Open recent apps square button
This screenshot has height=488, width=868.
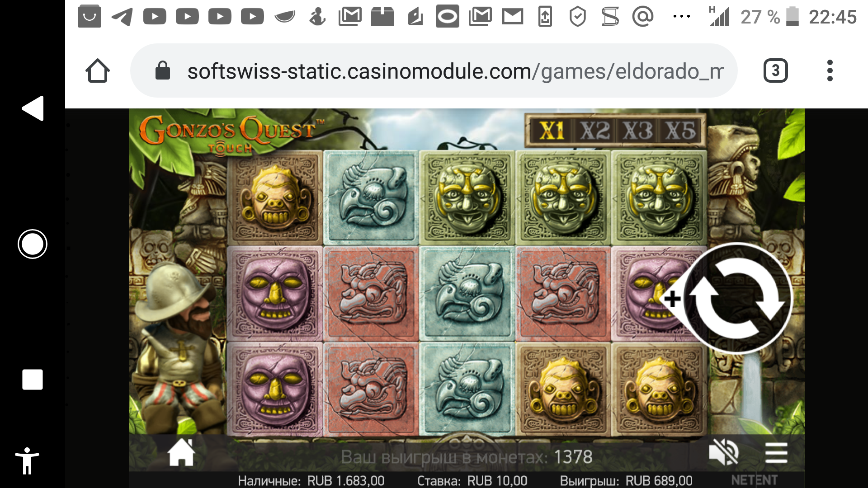tap(33, 380)
